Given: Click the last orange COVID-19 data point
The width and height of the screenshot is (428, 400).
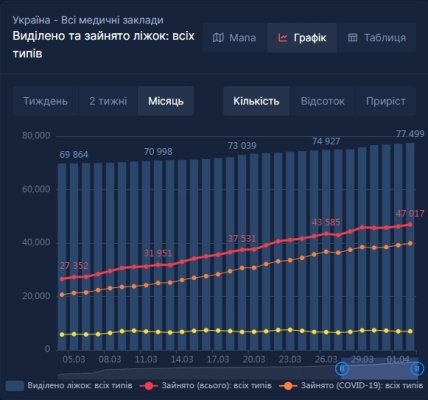Looking at the screenshot, I should 410,244.
